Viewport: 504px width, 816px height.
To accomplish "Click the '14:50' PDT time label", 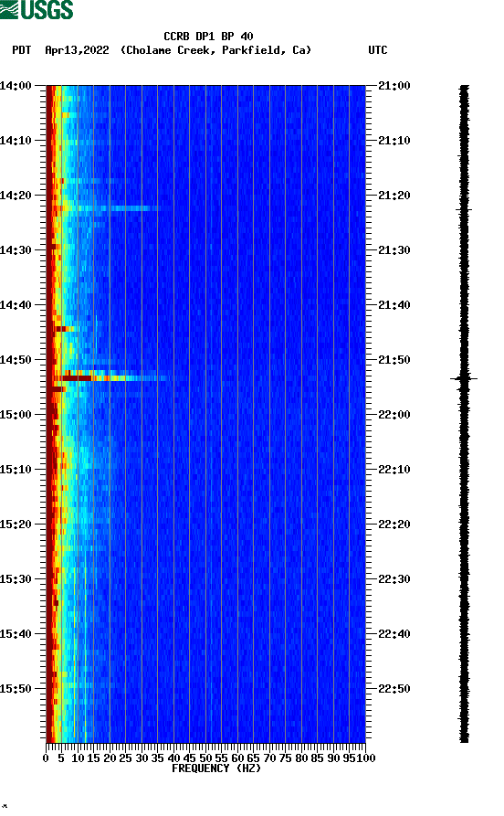I will (x=16, y=360).
